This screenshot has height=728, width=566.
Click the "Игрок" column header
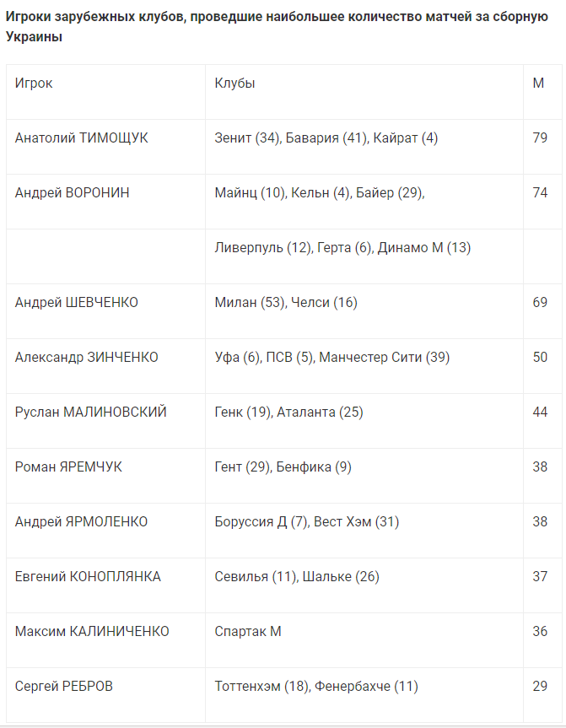coord(34,84)
